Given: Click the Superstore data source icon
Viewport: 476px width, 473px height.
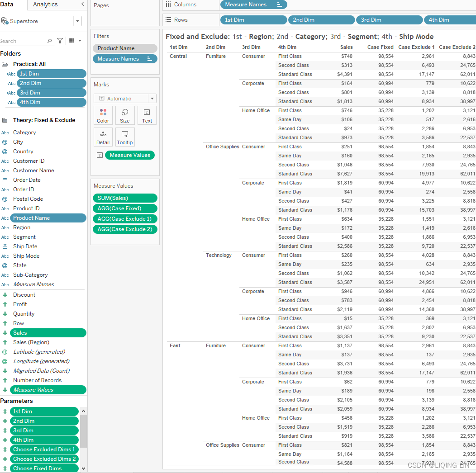Looking at the screenshot, I should (x=5, y=21).
